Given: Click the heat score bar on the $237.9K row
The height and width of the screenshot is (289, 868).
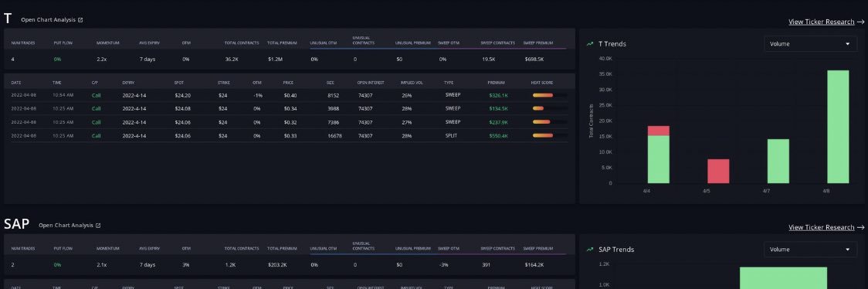Looking at the screenshot, I should [x=550, y=122].
